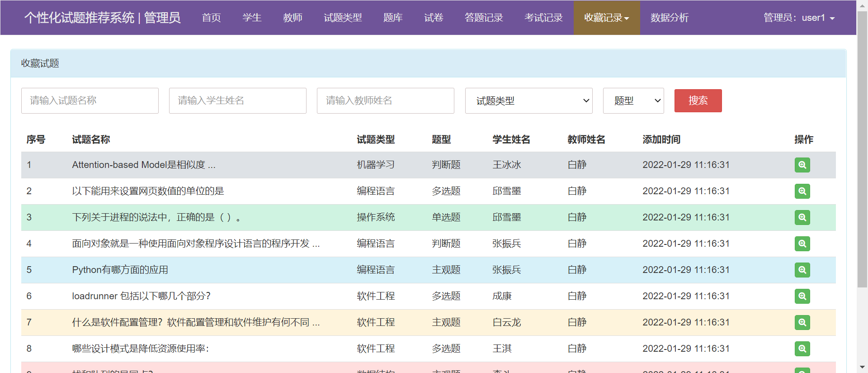The width and height of the screenshot is (868, 373).
Task: Click into the 请输入学生姓名 field
Action: click(238, 100)
